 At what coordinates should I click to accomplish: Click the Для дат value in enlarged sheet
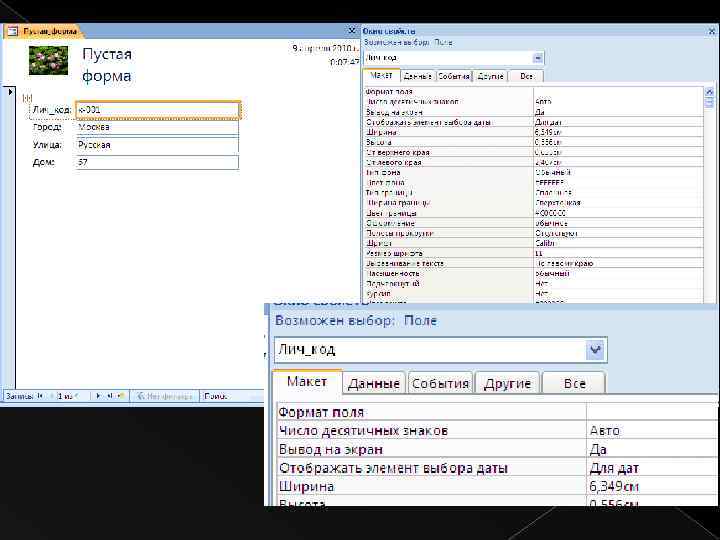[614, 468]
